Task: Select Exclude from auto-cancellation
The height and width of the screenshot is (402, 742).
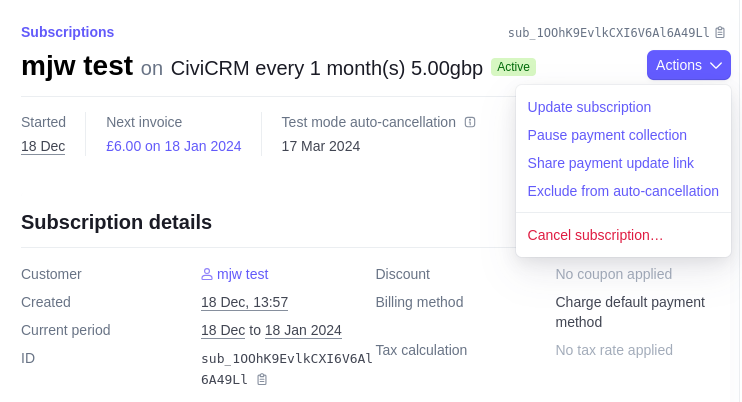Action: [623, 191]
